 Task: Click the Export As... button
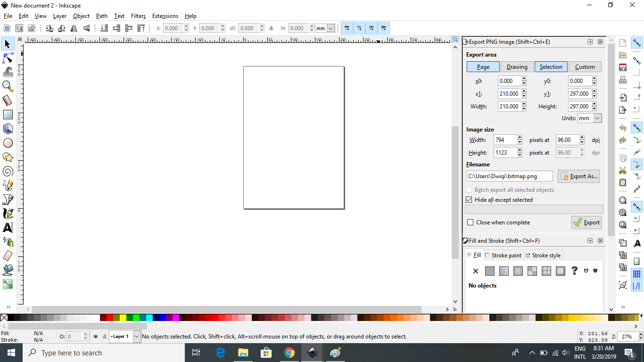click(578, 176)
